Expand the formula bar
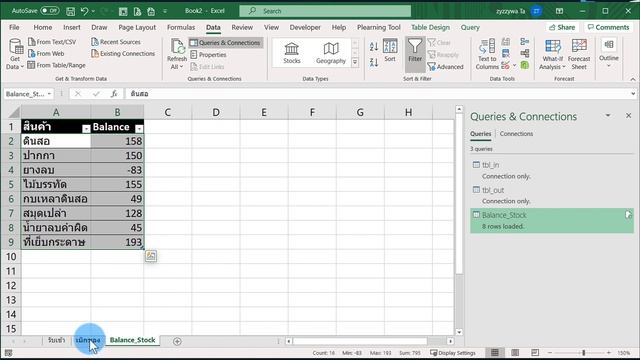 pos(633,93)
